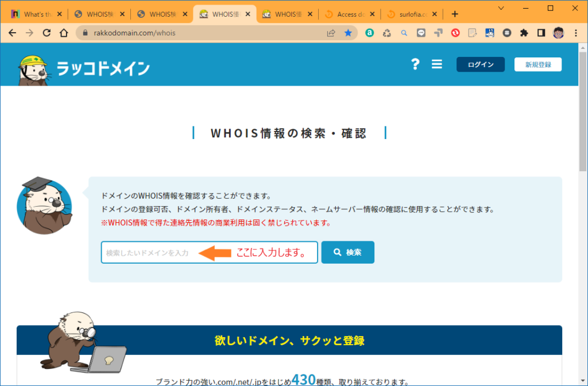Click the page reload icon
This screenshot has height=386, width=588.
(x=47, y=33)
